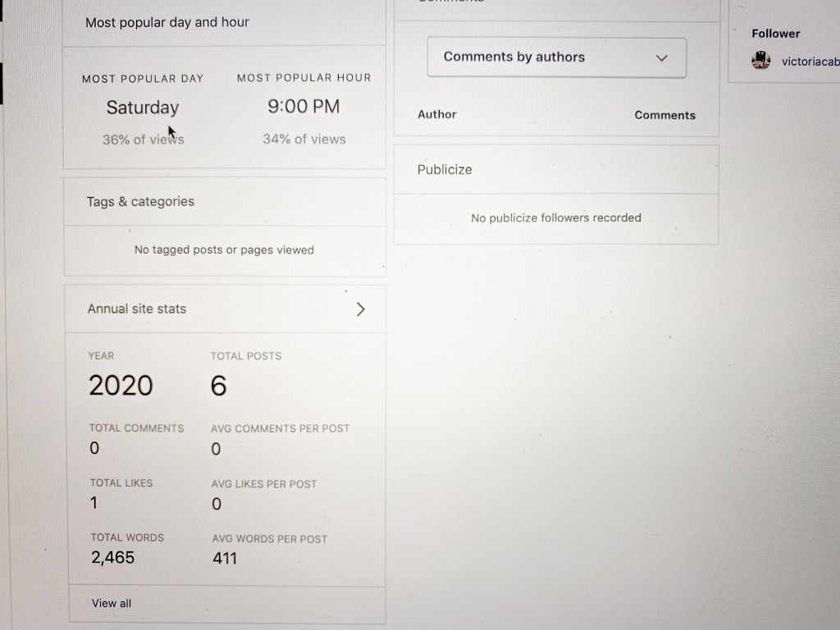Screen dimensions: 840x630
Task: Click the victoriacab follower avatar
Action: [x=760, y=60]
